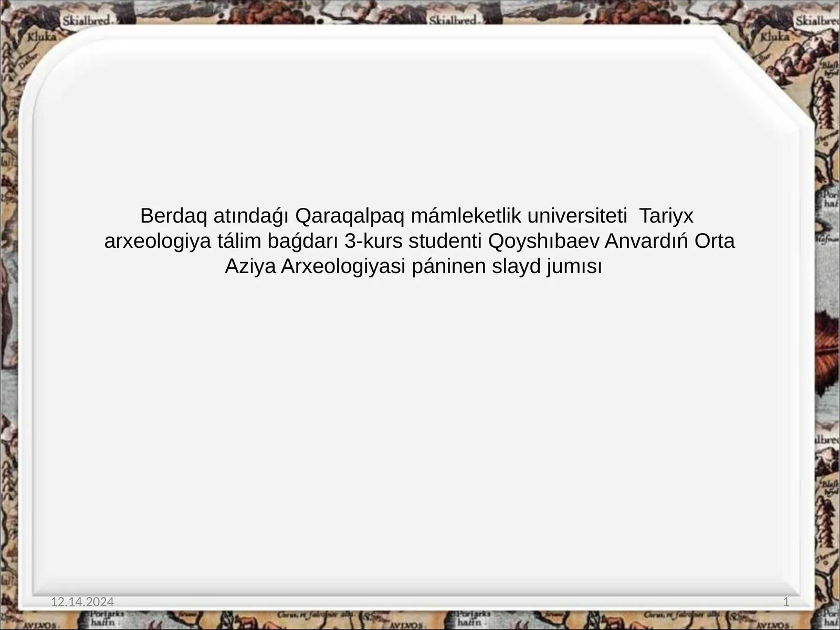This screenshot has height=630, width=840.
Task: Click the date 12.14.2024 in the footer
Action: pyautogui.click(x=82, y=602)
